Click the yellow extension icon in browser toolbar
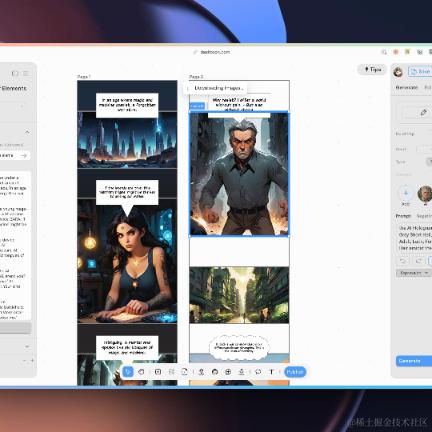The height and width of the screenshot is (432, 432). click(x=407, y=52)
